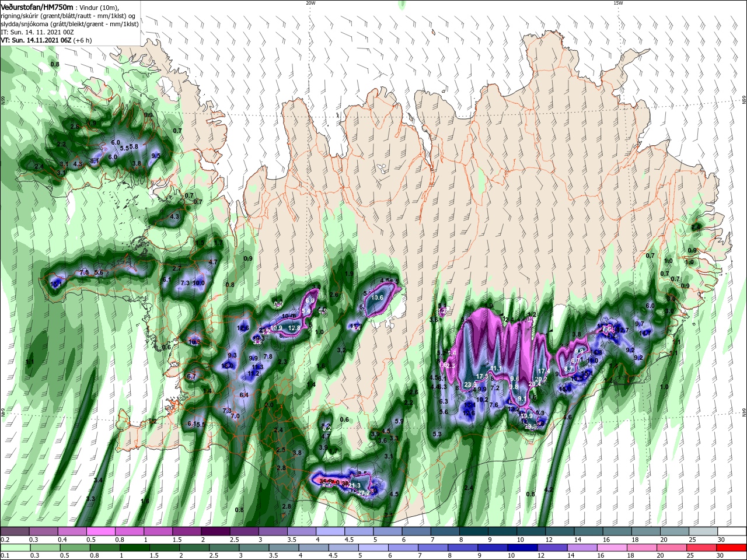Select bottom-row grey-green swatch starting at 3
747x560 pixels.
[254, 548]
